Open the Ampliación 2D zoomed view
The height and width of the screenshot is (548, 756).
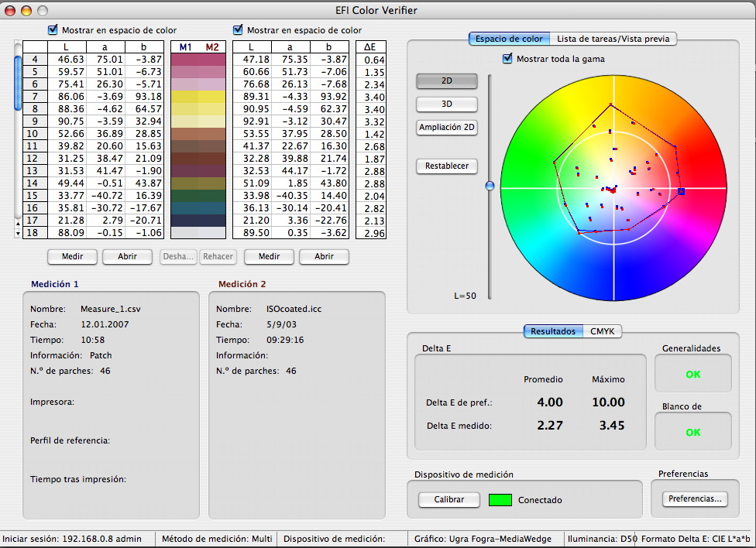coord(448,128)
